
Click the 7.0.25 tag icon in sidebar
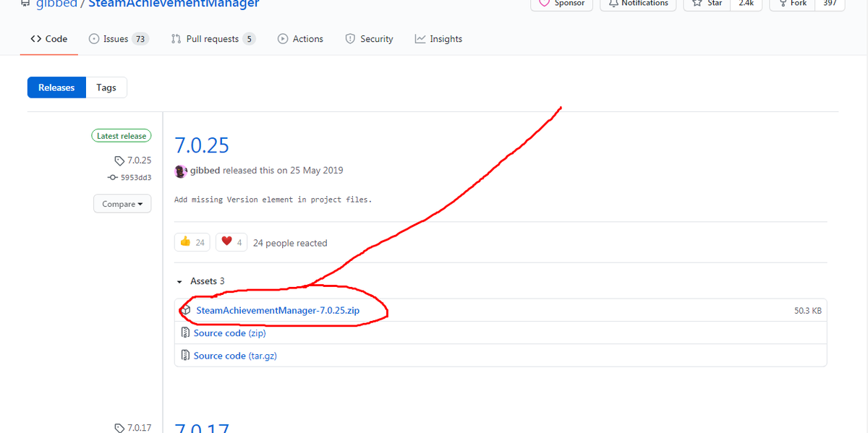[x=119, y=160]
